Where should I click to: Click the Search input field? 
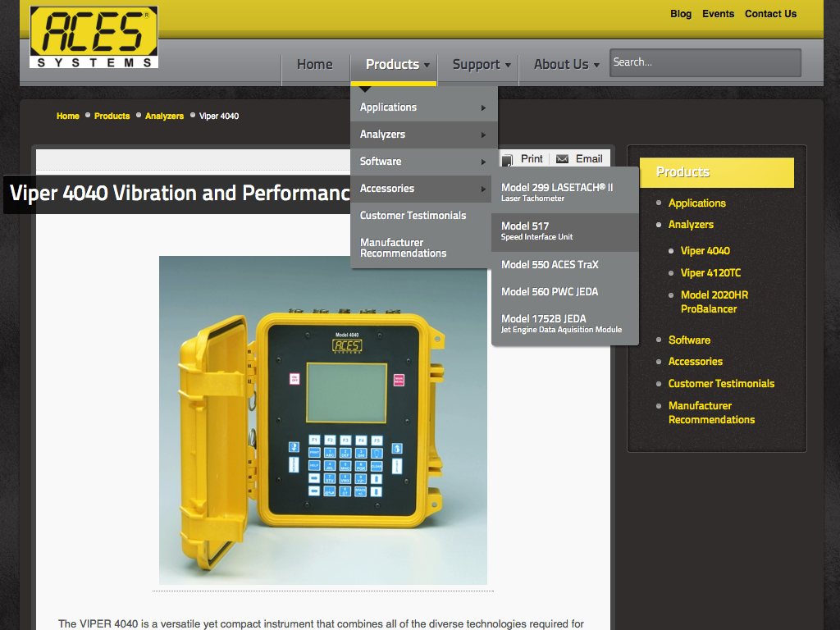(705, 62)
